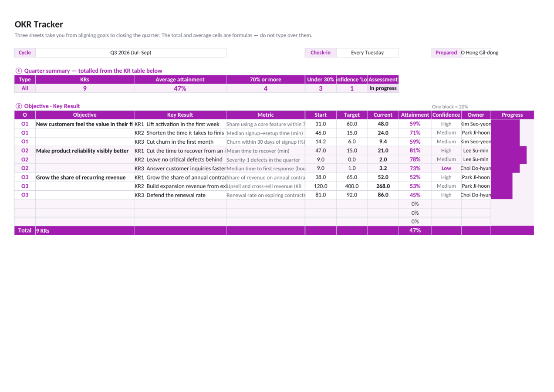The image size is (554, 392).
Task: Click the current value '268.0'
Action: point(383,186)
